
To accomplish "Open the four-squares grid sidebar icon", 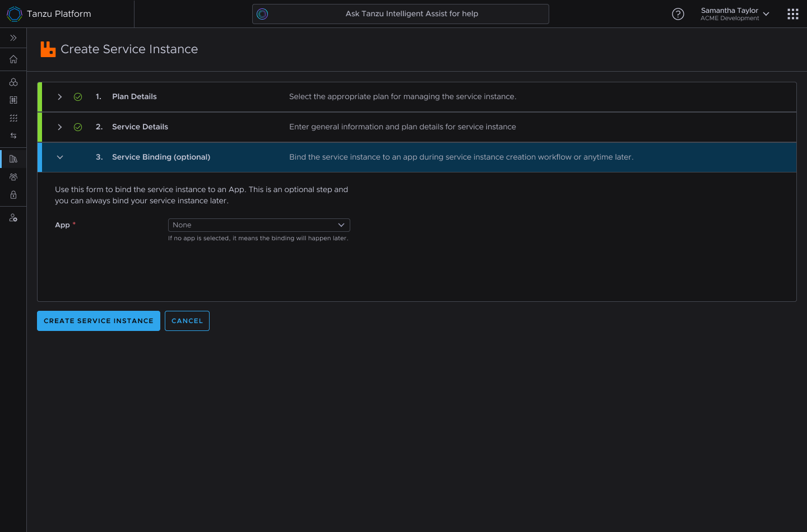I will click(x=13, y=100).
